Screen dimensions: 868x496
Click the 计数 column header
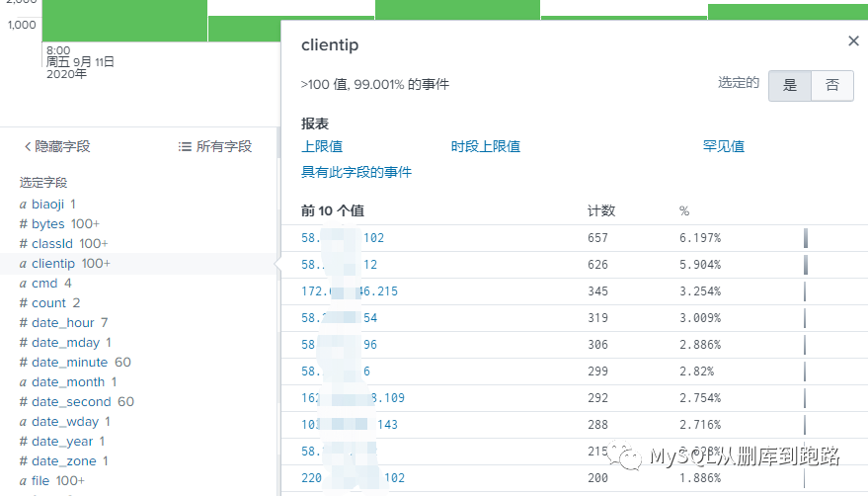pos(601,210)
